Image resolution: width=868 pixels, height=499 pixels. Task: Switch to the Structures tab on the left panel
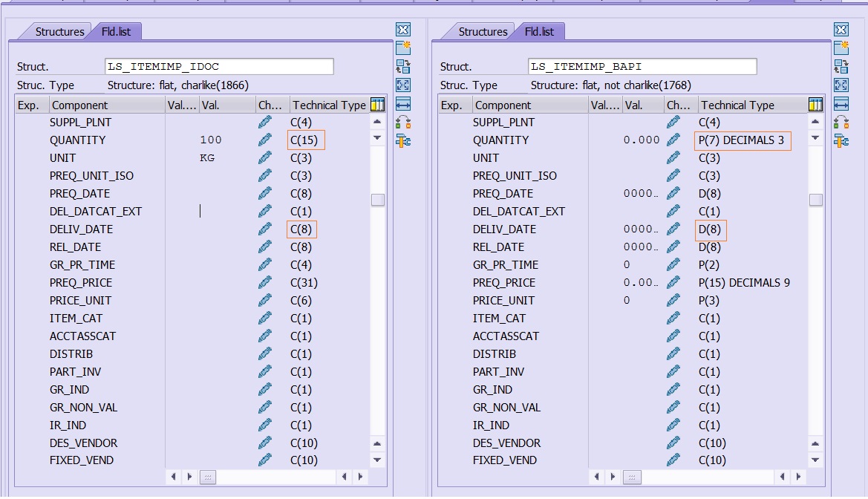pos(61,31)
